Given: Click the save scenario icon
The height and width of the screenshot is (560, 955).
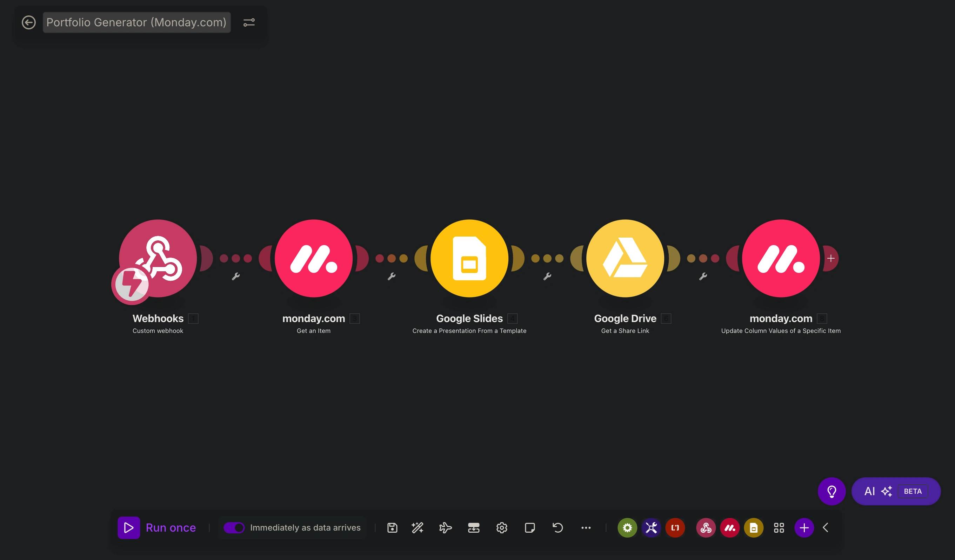Looking at the screenshot, I should click(392, 527).
